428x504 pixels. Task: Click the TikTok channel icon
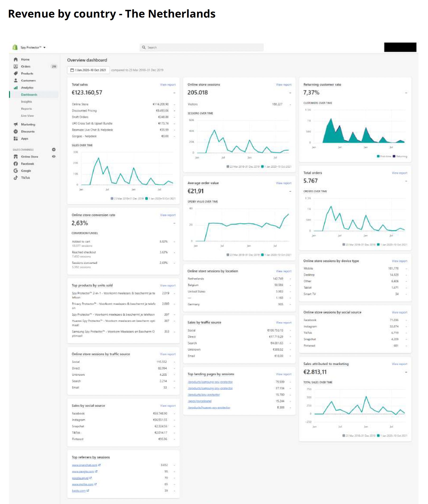pos(16,178)
